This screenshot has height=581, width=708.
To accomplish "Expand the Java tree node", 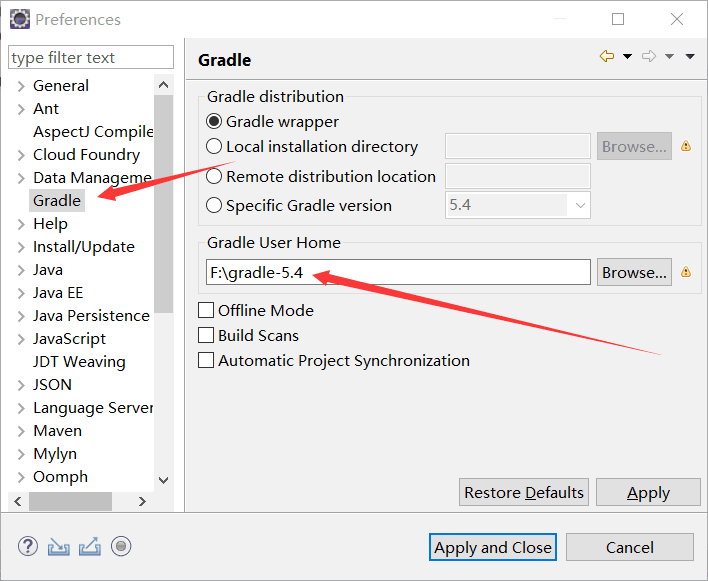I will click(21, 270).
